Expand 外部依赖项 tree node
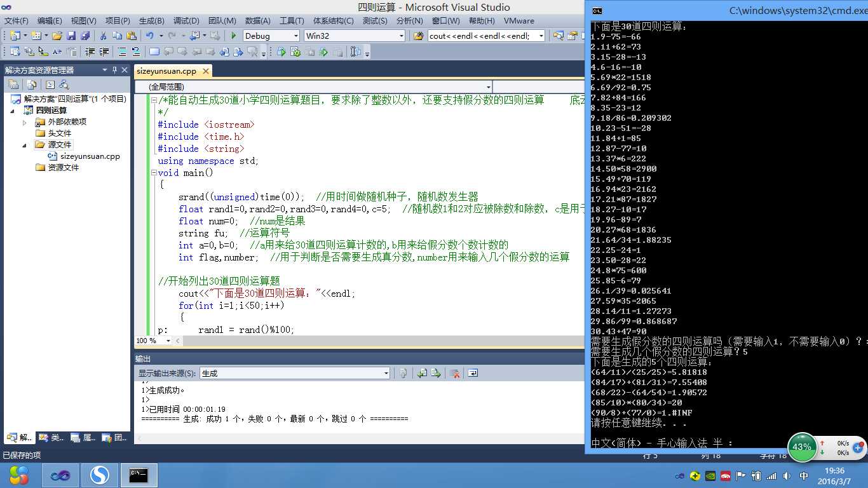The width and height of the screenshot is (868, 488). pyautogui.click(x=25, y=122)
